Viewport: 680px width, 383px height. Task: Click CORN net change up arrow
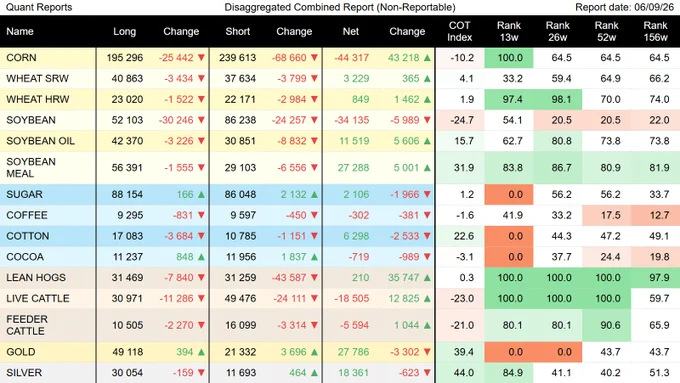pos(427,58)
